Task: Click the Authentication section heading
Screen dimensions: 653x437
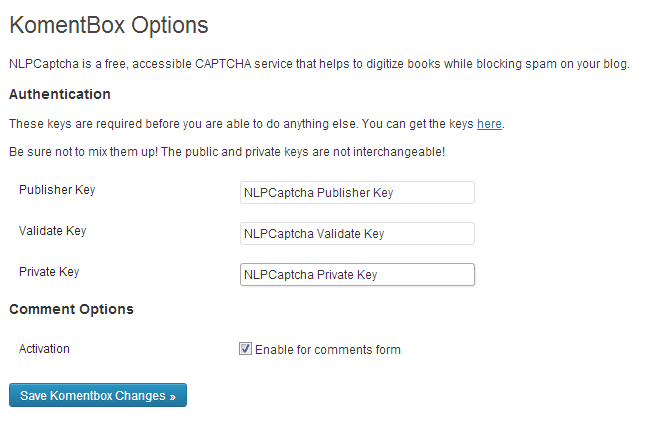Action: click(60, 94)
